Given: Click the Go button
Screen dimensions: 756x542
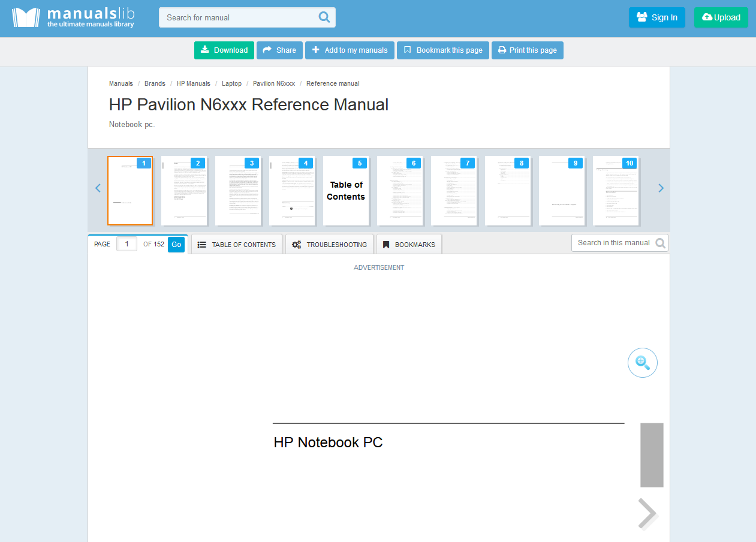Looking at the screenshot, I should [x=176, y=245].
